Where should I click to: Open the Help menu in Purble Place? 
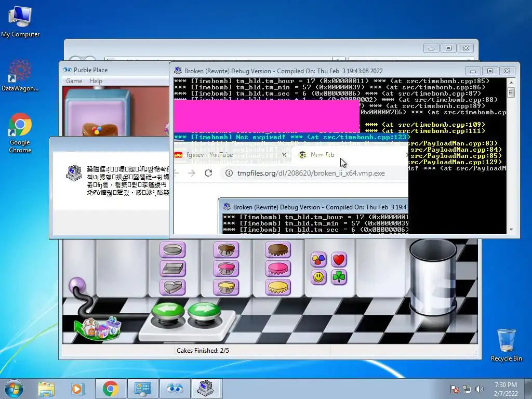(x=96, y=81)
